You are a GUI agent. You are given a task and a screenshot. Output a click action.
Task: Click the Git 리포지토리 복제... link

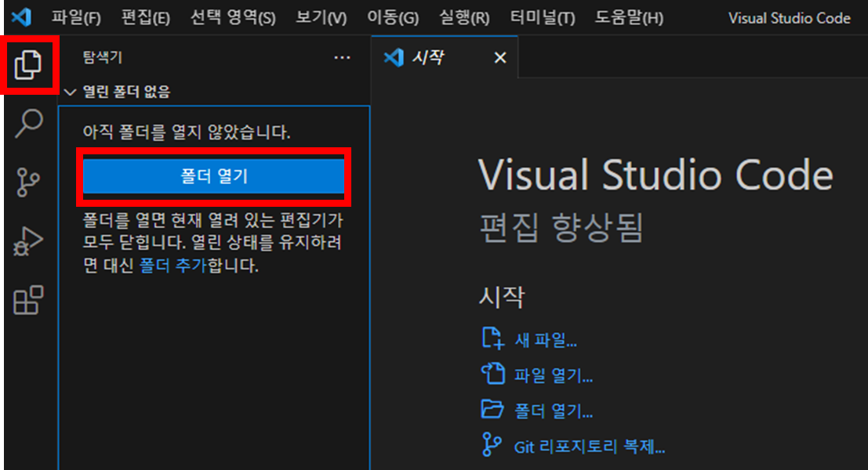pos(590,446)
